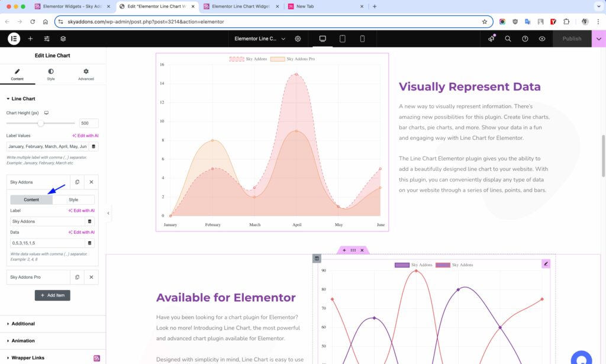Toggle Sky Addons Pro legend in first chart
The height and width of the screenshot is (364, 606).
[x=292, y=59]
